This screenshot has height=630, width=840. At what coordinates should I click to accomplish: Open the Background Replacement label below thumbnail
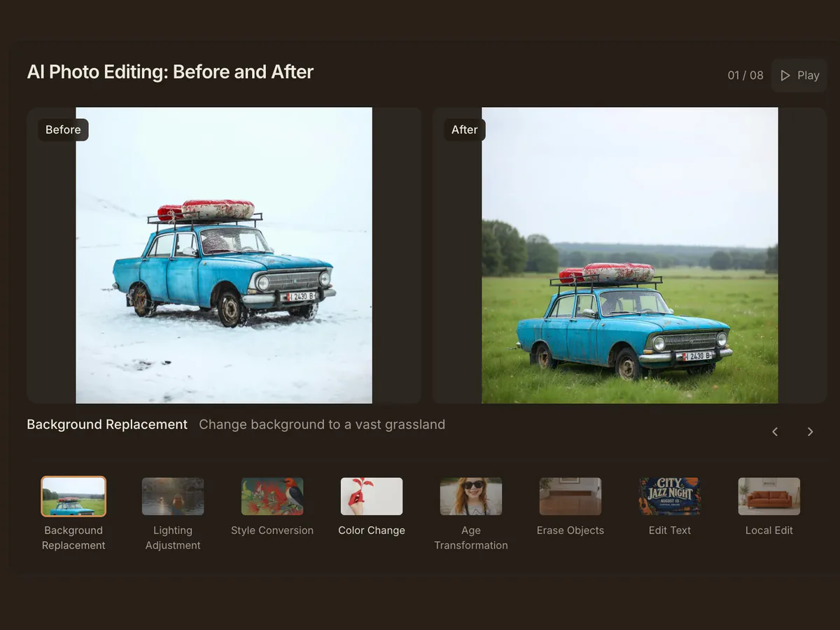coord(73,538)
